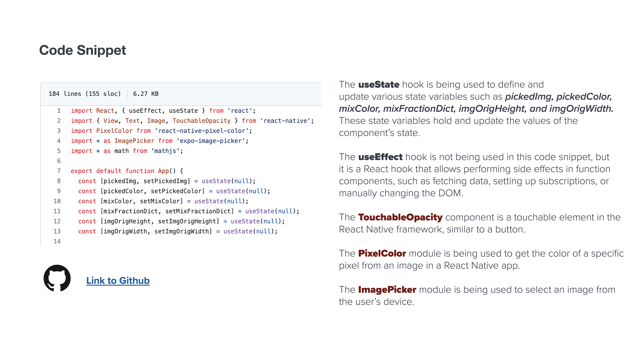Click the 184 lines (155 sloc) file info
This screenshot has width=644, height=362.
pyautogui.click(x=85, y=94)
